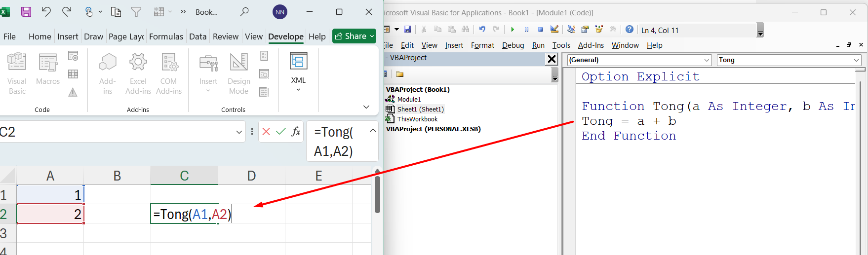Click the filter funnel icon in Excel
Viewport: 868px width, 255px height.
(x=136, y=12)
